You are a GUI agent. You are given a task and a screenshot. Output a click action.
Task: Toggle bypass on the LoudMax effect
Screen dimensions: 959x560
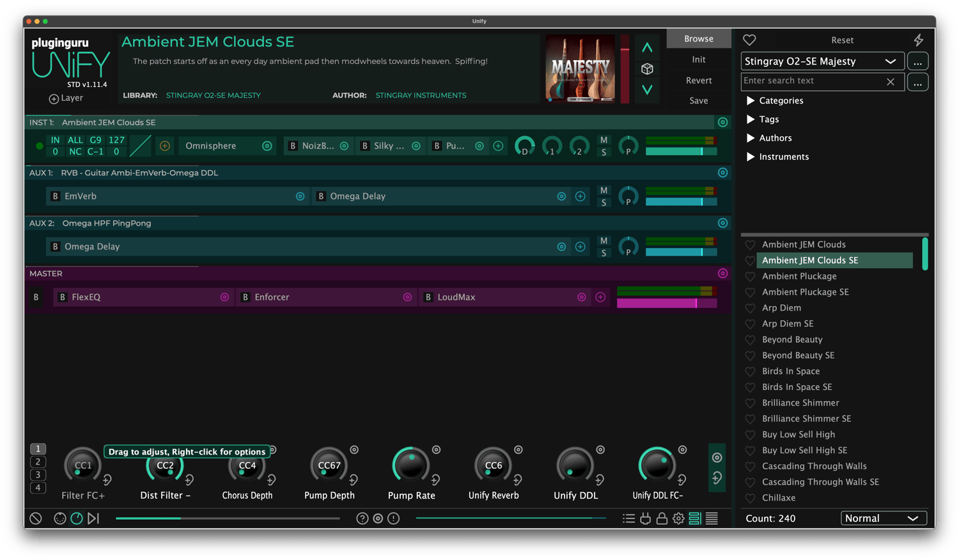click(x=428, y=297)
